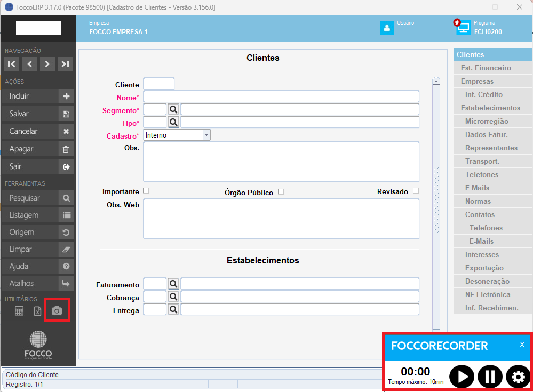
Task: Check the Importante checkbox
Action: 146,191
